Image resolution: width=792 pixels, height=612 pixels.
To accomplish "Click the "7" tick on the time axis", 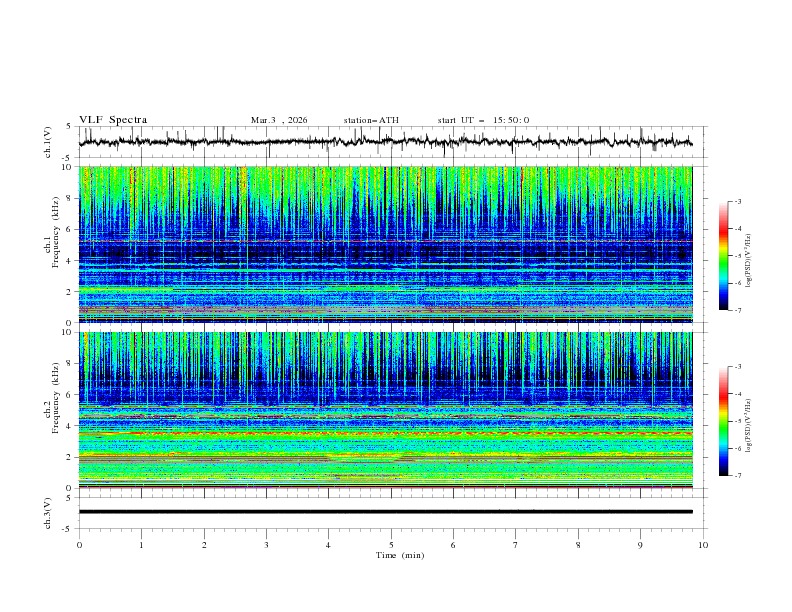I will pyautogui.click(x=516, y=545).
